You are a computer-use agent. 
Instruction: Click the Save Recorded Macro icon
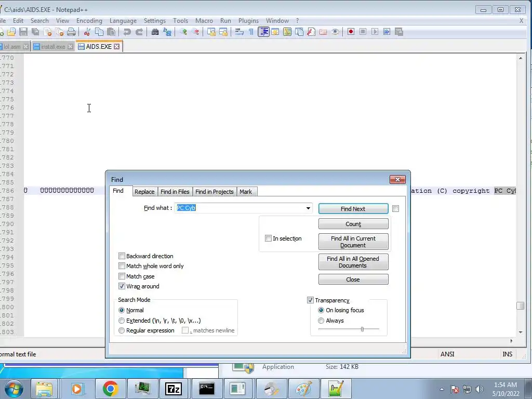click(x=398, y=32)
